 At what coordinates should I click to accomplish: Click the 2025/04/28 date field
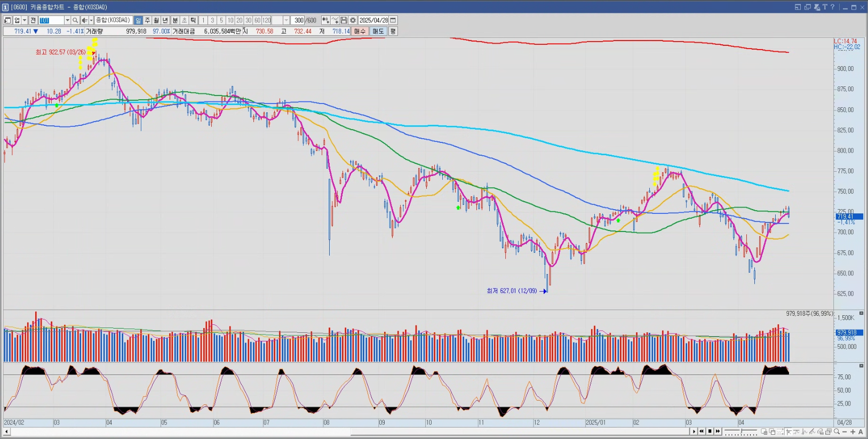[x=373, y=20]
